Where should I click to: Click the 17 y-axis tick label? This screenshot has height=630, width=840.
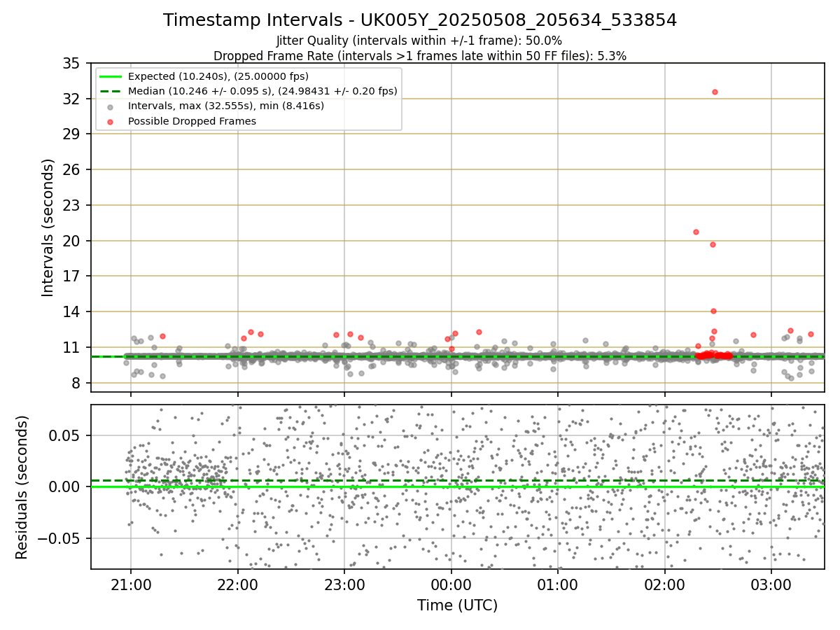tap(72, 276)
